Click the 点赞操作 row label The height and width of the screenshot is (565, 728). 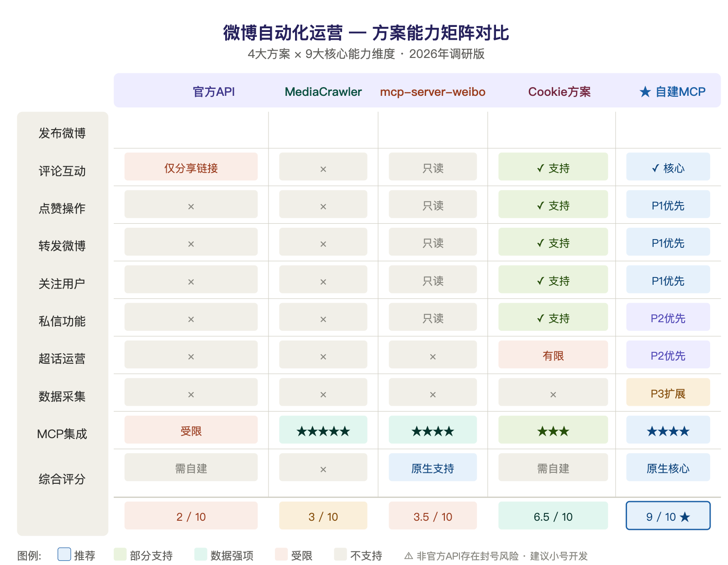click(62, 209)
